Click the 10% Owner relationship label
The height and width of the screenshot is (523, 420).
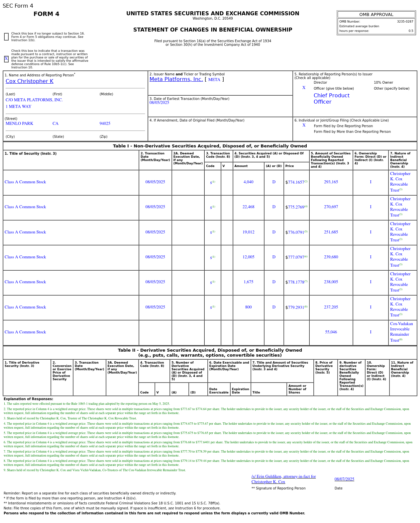pyautogui.click(x=383, y=83)
